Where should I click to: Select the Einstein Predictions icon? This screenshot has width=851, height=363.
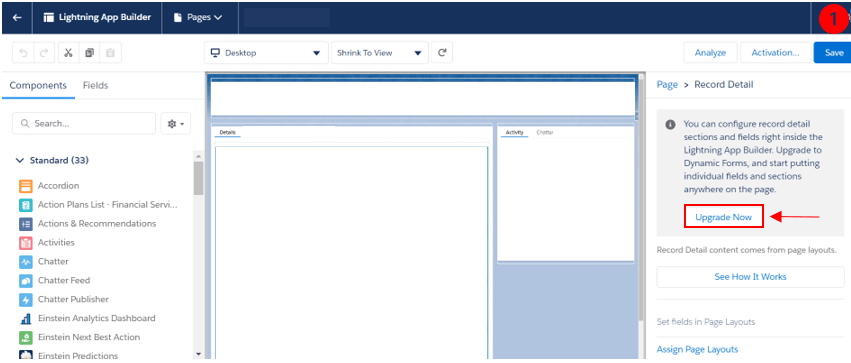pos(26,355)
